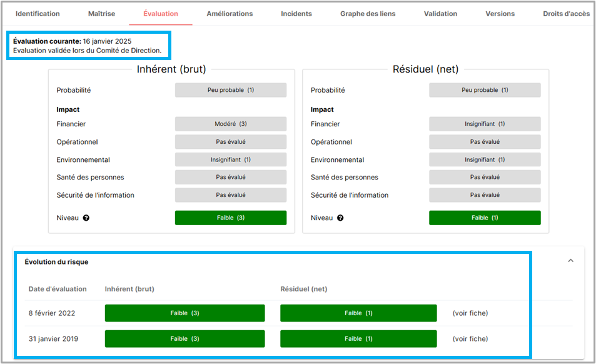596x364 pixels.
Task: Switch to the Droits d'accès tab
Action: coord(567,14)
